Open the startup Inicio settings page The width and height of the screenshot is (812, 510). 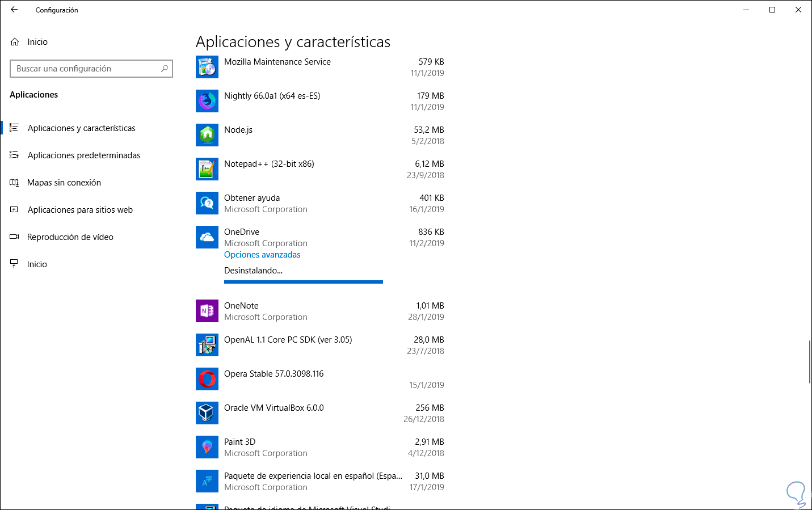coord(37,264)
